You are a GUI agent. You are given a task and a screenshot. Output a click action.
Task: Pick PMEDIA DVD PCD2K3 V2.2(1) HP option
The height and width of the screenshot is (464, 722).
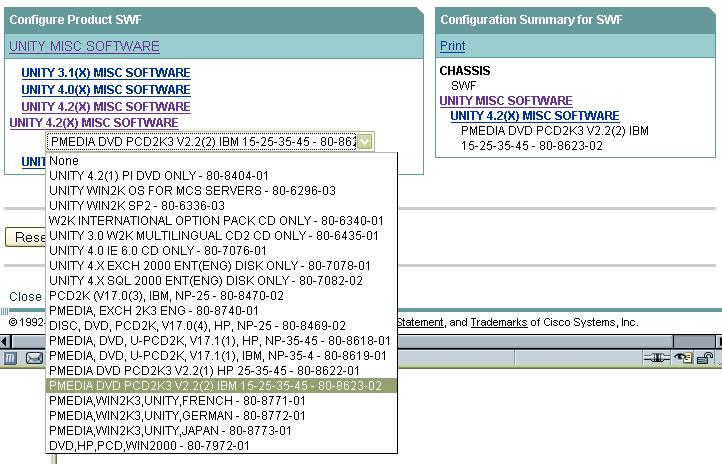tap(221, 371)
